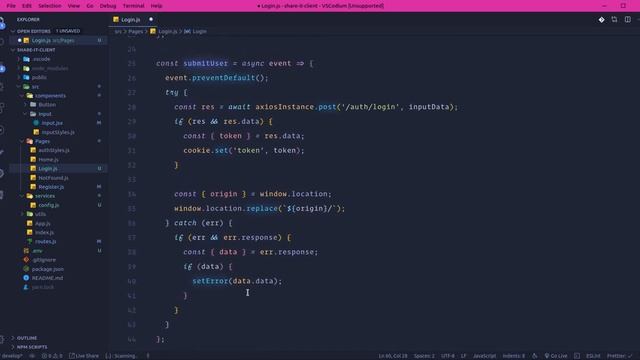Expand the NPM Scripts panel
This screenshot has width=640, height=360.
click(32, 347)
